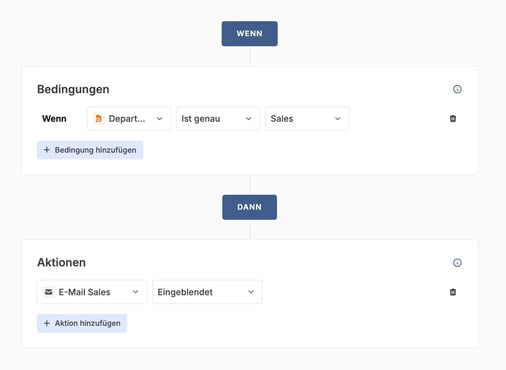The image size is (506, 370).
Task: Open the E-Mail Sales field dropdown
Action: click(x=92, y=292)
